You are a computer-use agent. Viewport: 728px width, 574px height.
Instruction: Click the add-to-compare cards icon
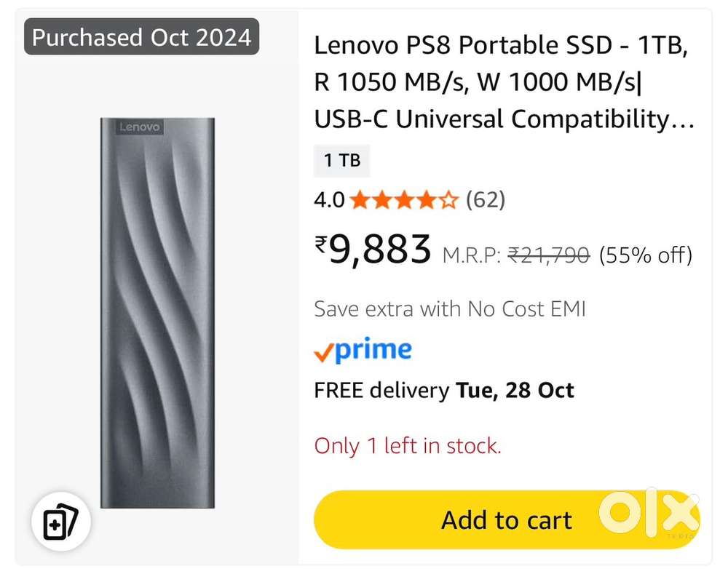click(60, 522)
